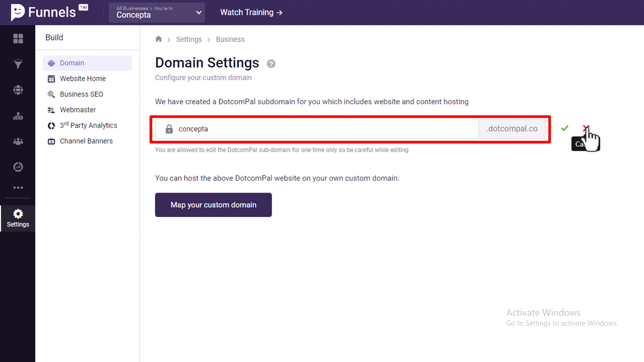Screen dimensions: 644x362
Task: Click Map your custom domain button
Action: point(213,205)
